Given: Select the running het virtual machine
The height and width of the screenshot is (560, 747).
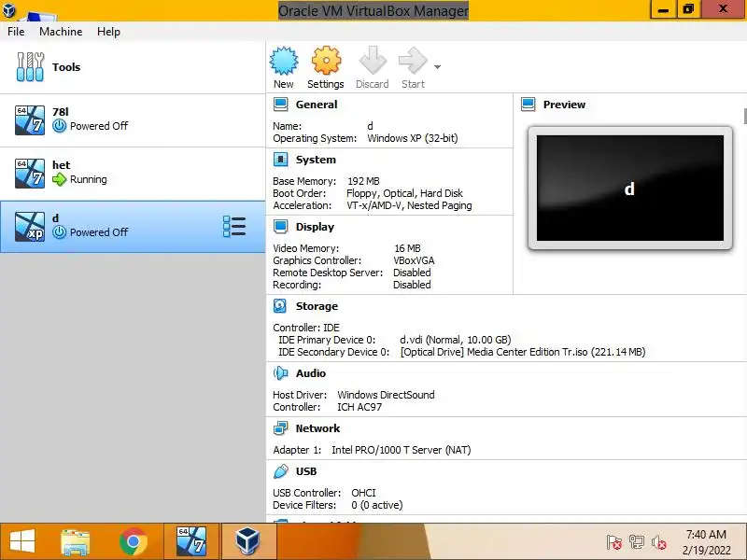Looking at the screenshot, I should [133, 174].
